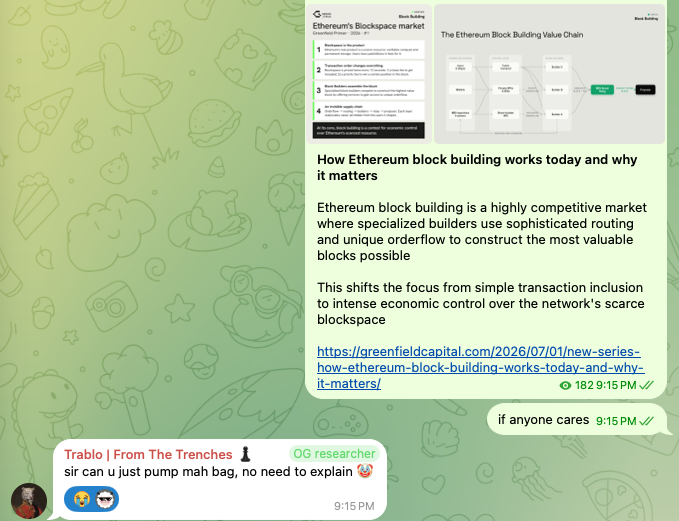
Task: Click the paragraph starting 'This shifts the focus'
Action: click(481, 303)
